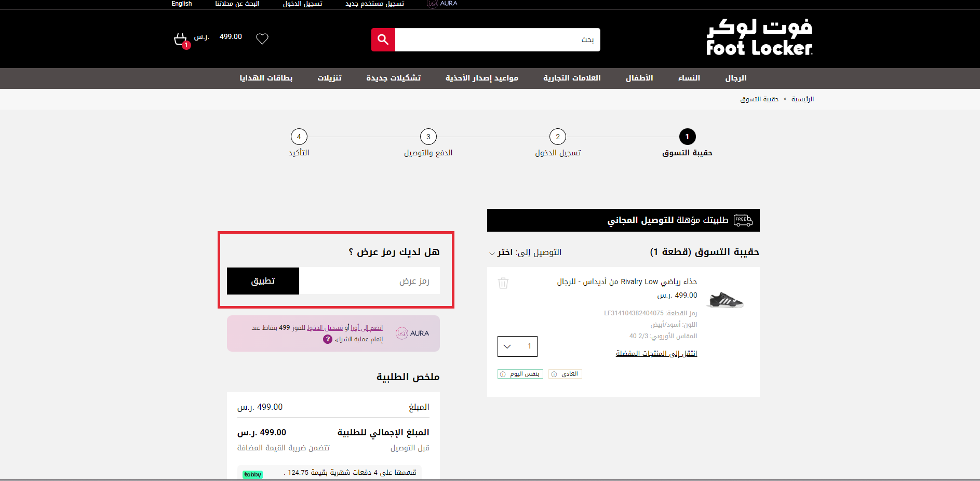Open the shopping basket icon
This screenshot has width=980, height=481.
click(181, 40)
